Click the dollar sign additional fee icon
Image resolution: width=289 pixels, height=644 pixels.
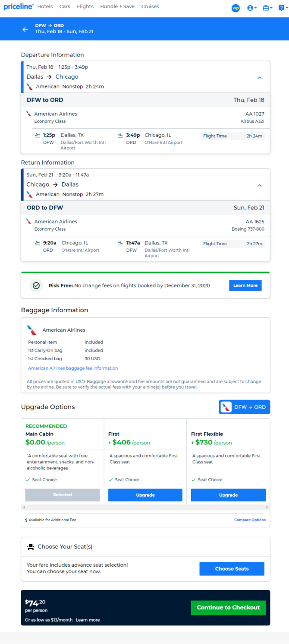click(x=26, y=520)
